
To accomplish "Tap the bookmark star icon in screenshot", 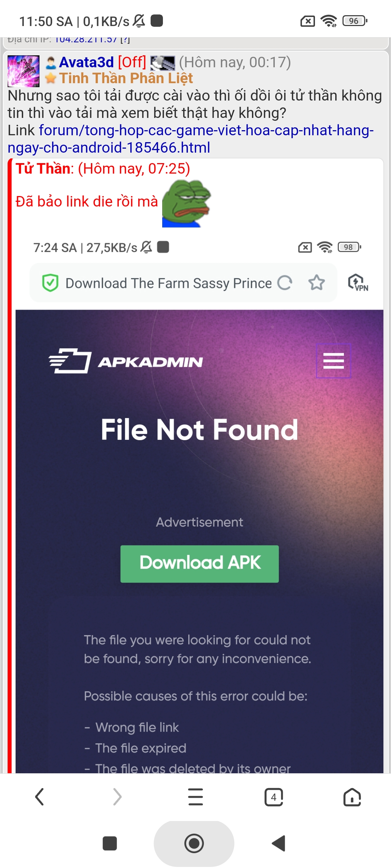I will (x=317, y=283).
